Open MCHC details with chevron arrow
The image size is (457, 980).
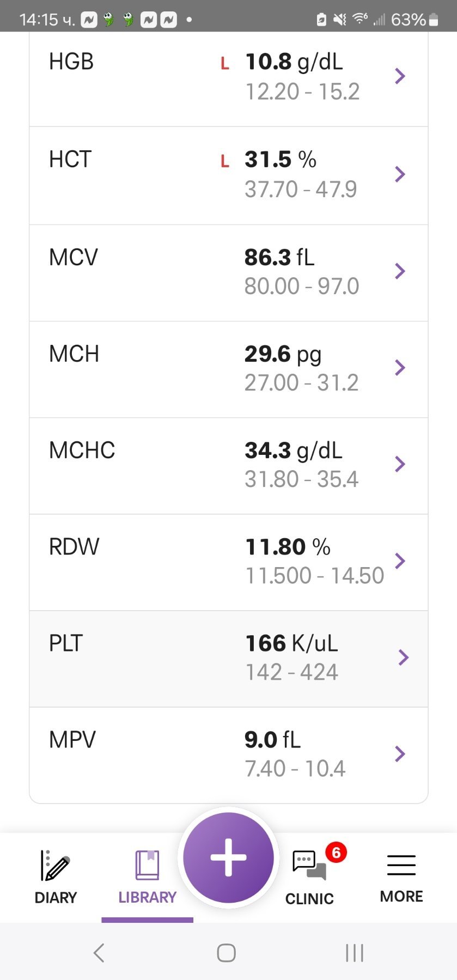tap(400, 464)
